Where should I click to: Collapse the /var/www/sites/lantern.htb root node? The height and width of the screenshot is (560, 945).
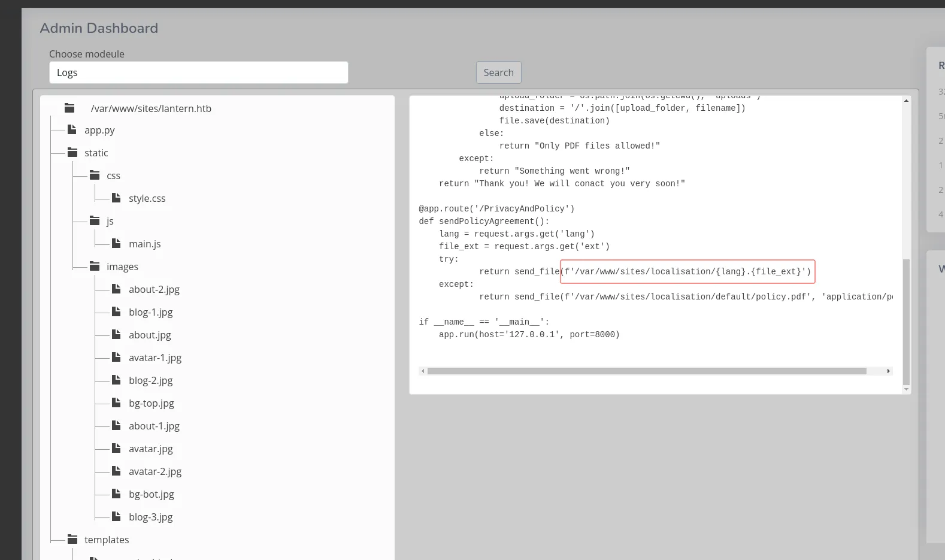[151, 108]
